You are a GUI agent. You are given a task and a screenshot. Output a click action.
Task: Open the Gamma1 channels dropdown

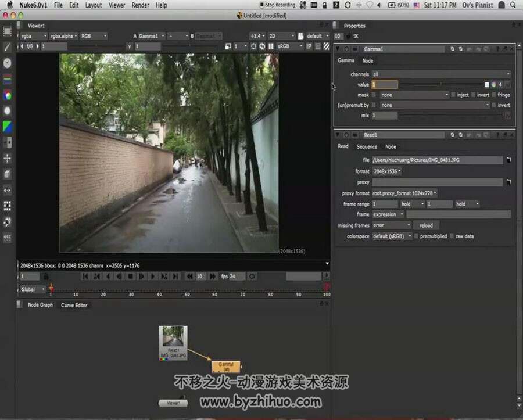coord(441,74)
